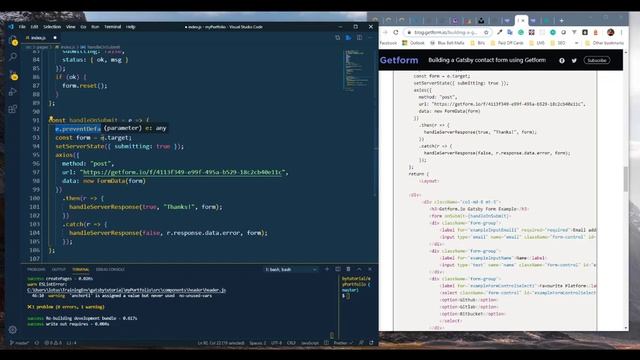Bookmark this page with the star icon
The height and width of the screenshot is (360, 640).
point(486,32)
